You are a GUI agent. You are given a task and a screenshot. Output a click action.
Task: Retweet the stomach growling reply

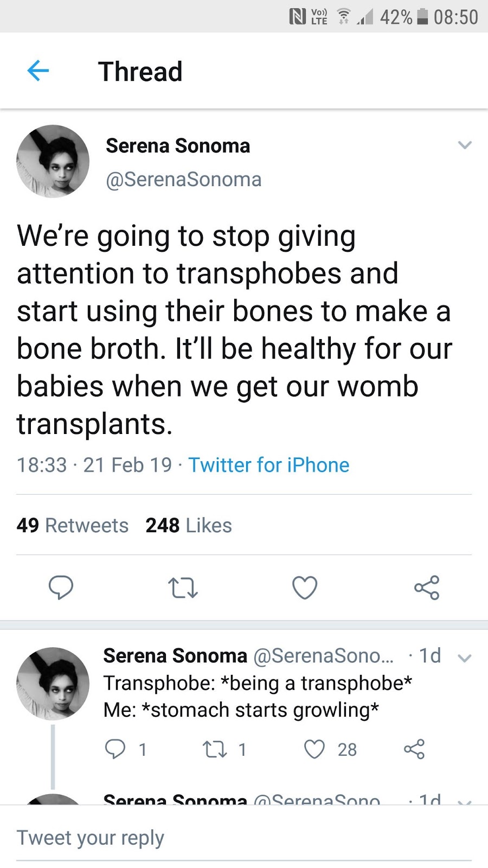[x=214, y=750]
